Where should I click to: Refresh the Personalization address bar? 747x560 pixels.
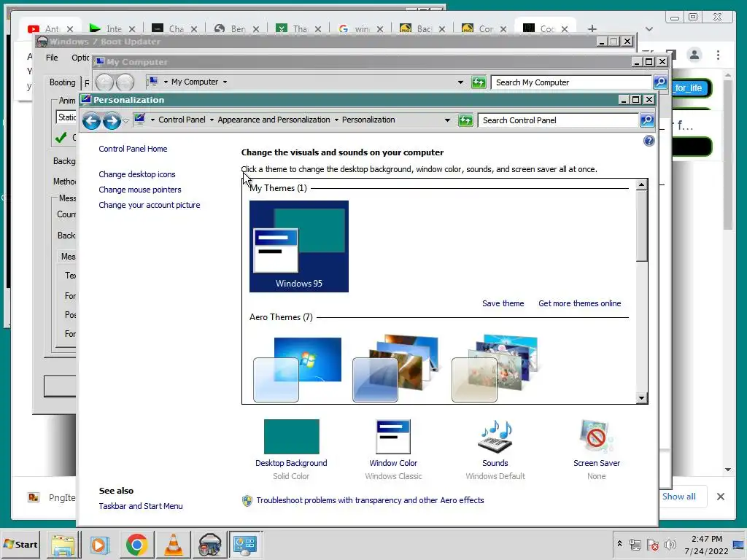pyautogui.click(x=465, y=120)
